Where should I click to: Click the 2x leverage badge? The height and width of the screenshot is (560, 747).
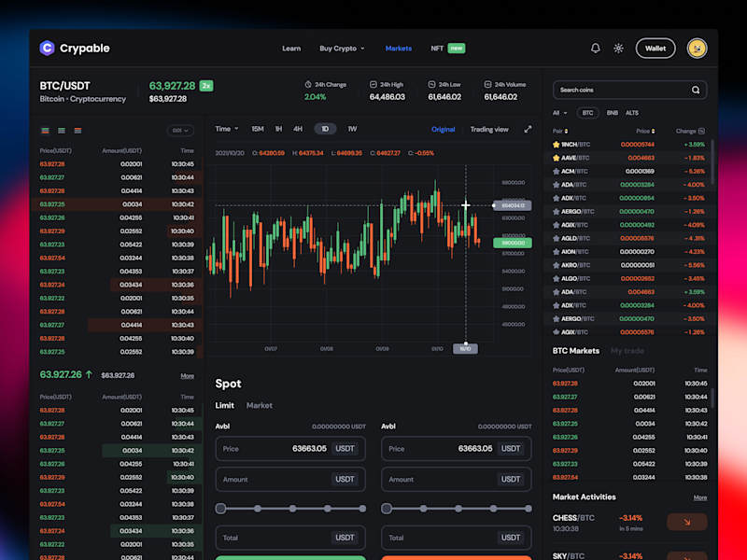pyautogui.click(x=206, y=86)
